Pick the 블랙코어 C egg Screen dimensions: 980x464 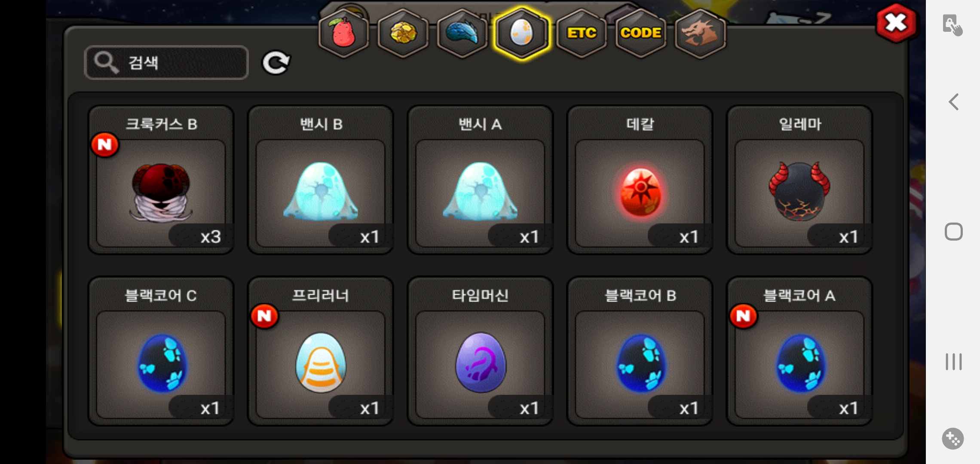pos(161,351)
